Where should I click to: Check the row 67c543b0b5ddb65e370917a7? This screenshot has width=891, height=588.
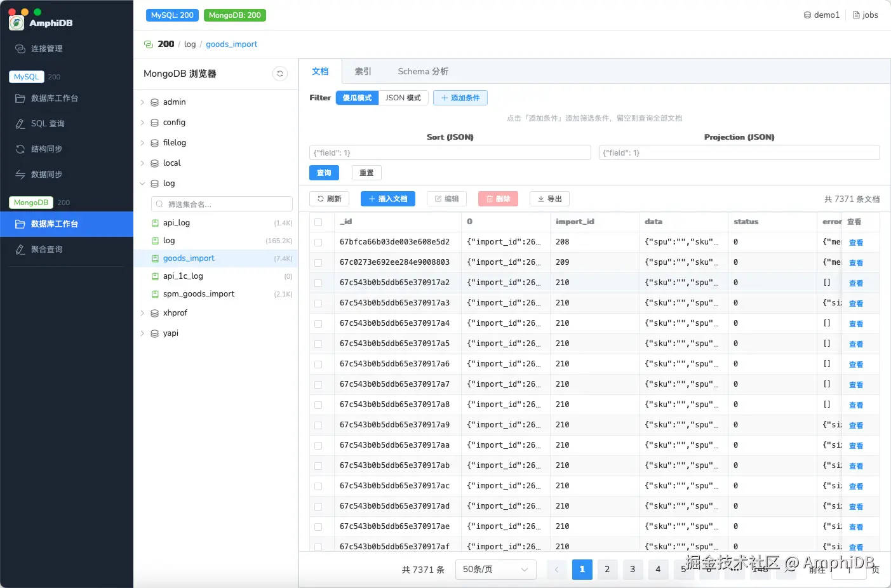(x=318, y=385)
